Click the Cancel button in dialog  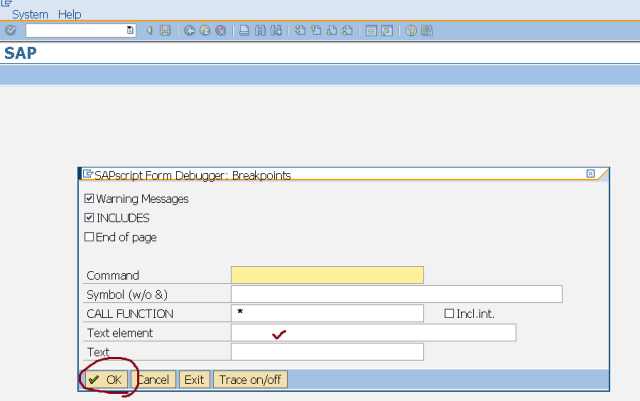click(x=153, y=379)
